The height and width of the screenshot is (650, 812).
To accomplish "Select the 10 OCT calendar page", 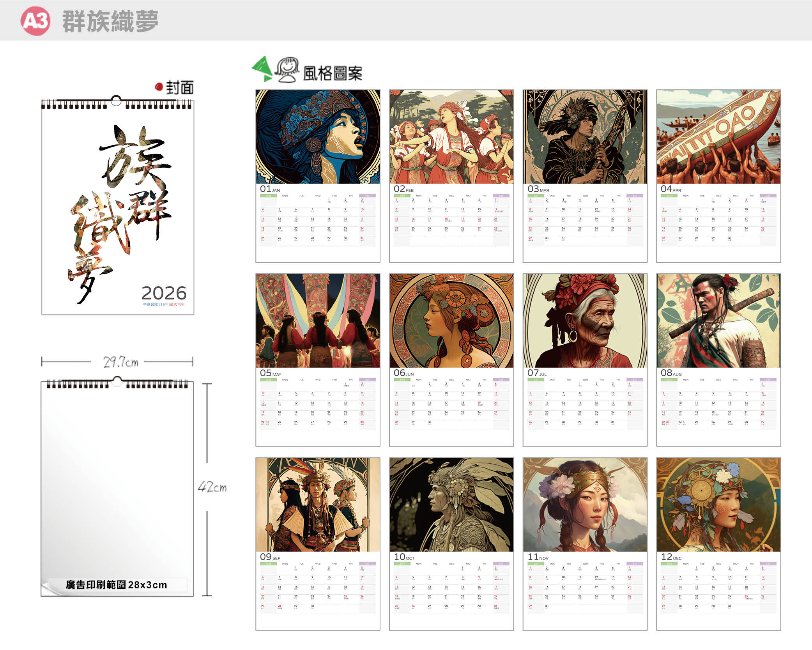I will point(451,544).
